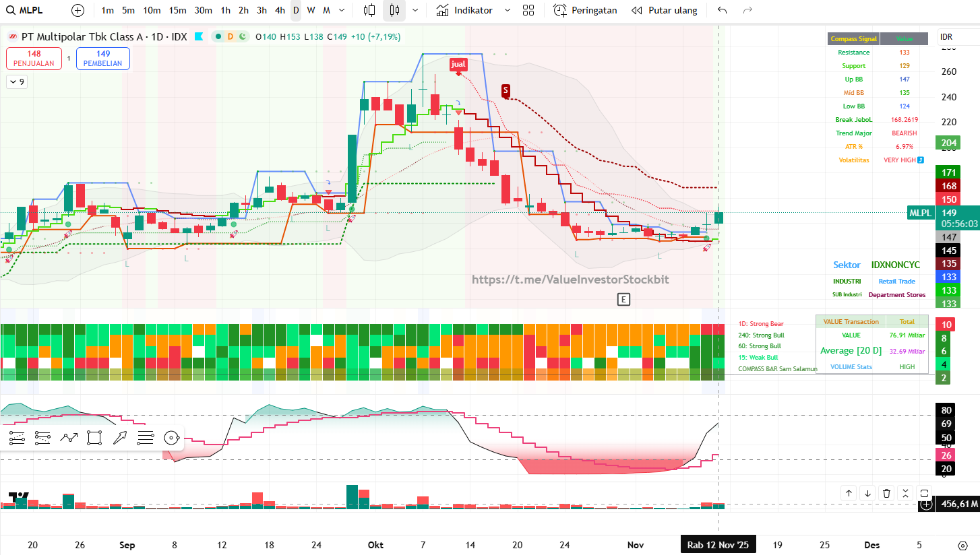980x555 pixels.
Task: Switch to 1m timeframe
Action: point(108,10)
